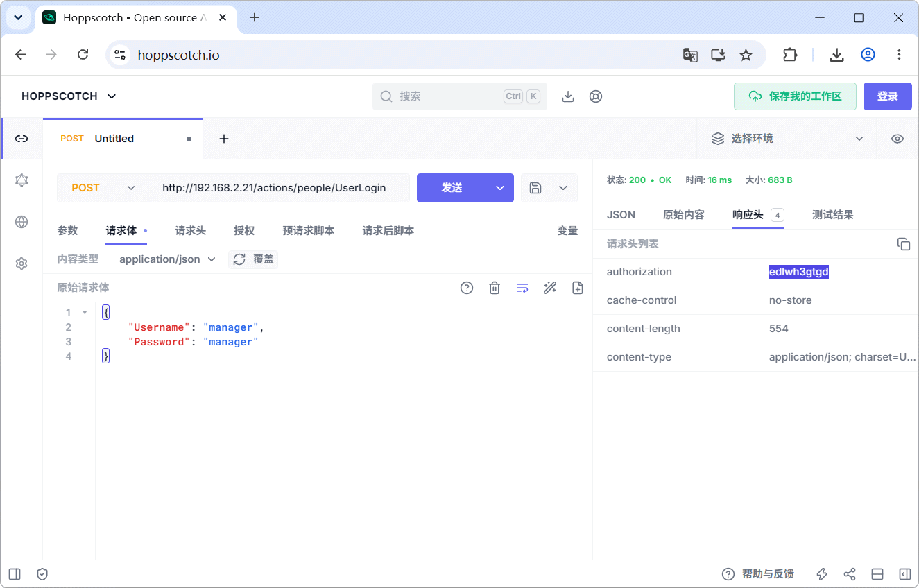
Task: Click 保存我的工作区 button
Action: coord(795,96)
